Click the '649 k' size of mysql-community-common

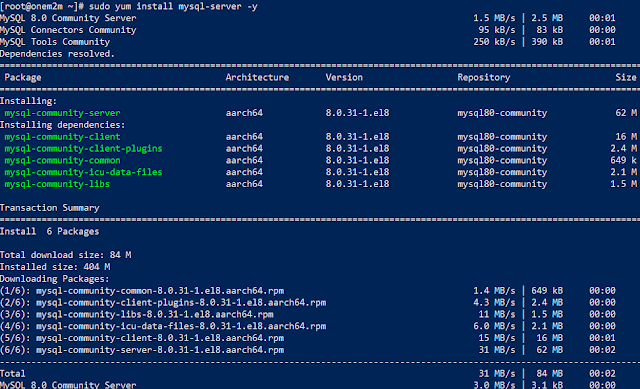pos(623,160)
